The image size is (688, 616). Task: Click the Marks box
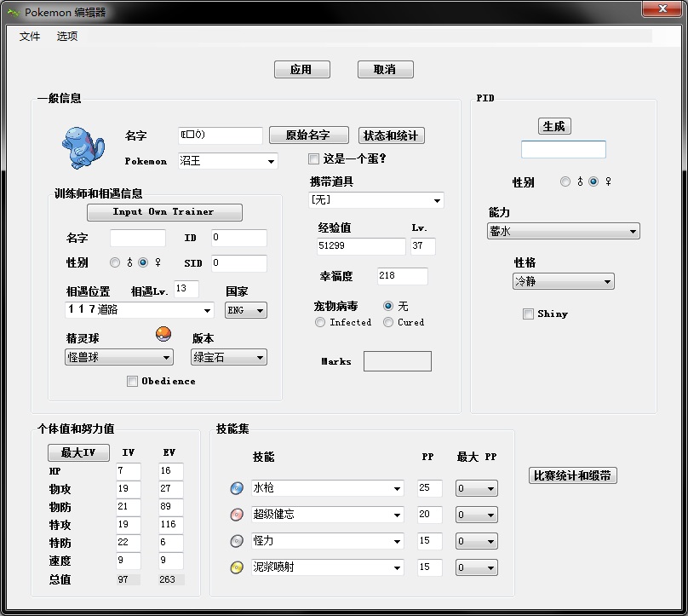pyautogui.click(x=398, y=361)
